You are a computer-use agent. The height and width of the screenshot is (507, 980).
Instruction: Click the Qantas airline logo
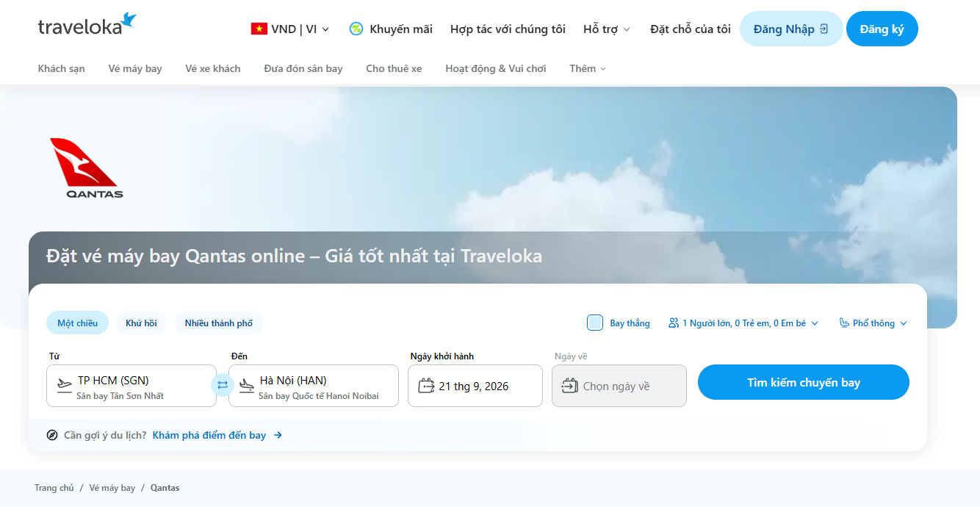(x=86, y=168)
